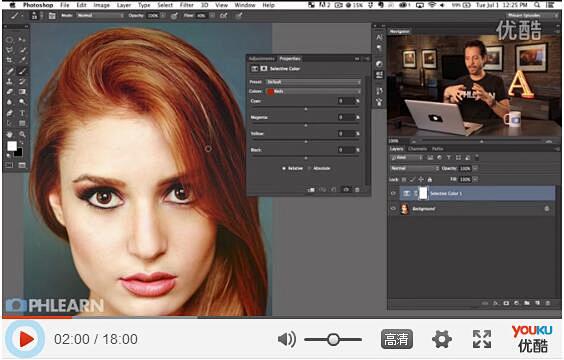Screen dimensions: 564x360
Task: Select the Eraser tool
Action: 10,92
